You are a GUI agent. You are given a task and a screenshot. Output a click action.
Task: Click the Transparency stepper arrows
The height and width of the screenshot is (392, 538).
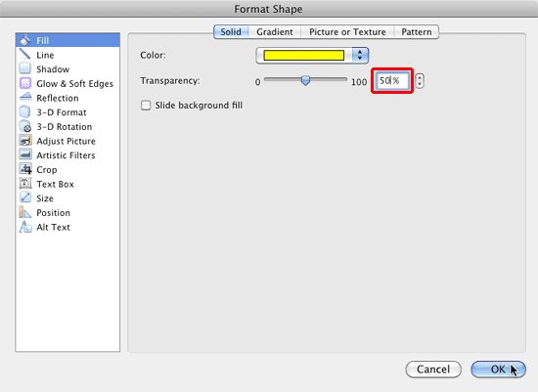click(420, 81)
